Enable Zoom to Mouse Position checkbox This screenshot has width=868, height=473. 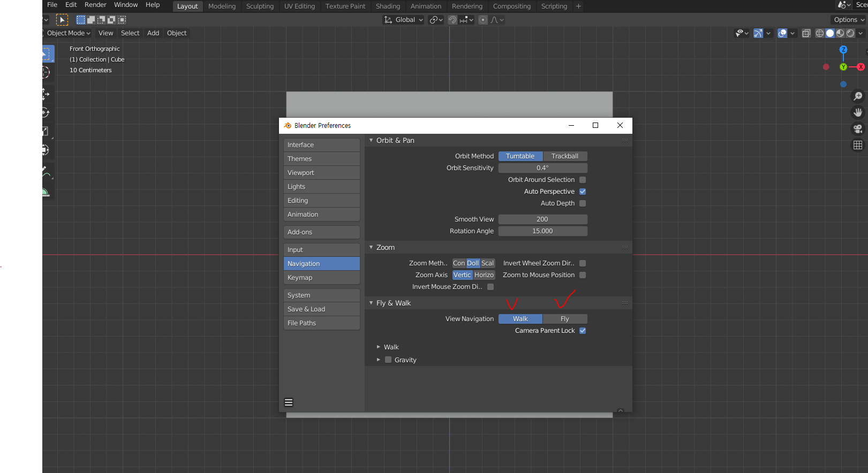pos(583,275)
